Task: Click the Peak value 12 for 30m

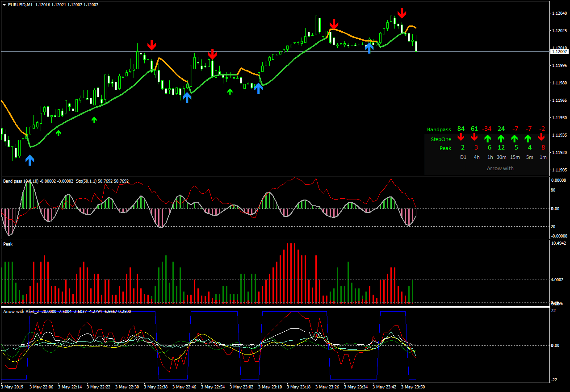Action: click(x=501, y=148)
